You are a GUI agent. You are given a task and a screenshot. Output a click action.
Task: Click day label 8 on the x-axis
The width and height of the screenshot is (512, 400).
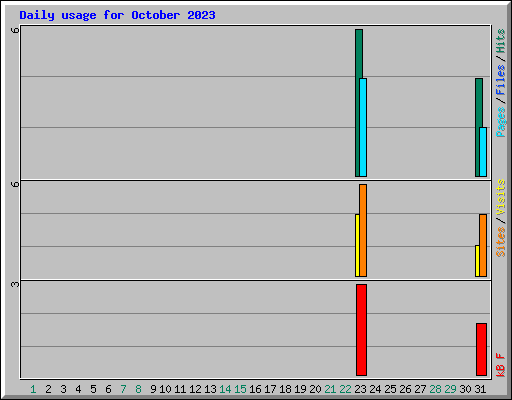[x=138, y=389]
